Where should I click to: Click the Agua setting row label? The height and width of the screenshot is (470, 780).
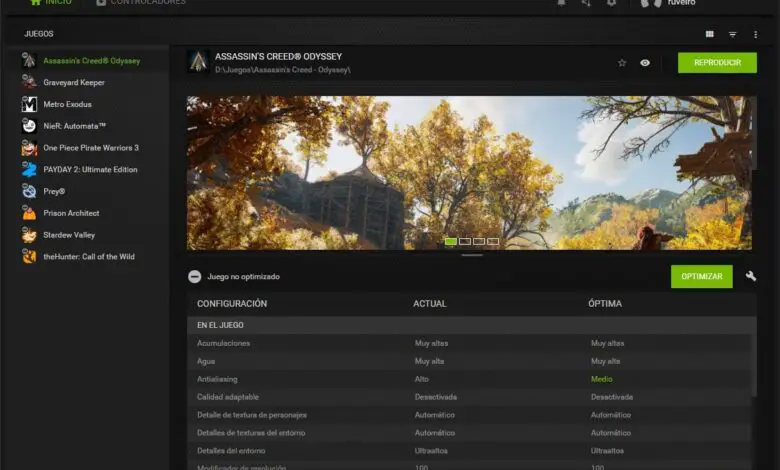click(206, 361)
